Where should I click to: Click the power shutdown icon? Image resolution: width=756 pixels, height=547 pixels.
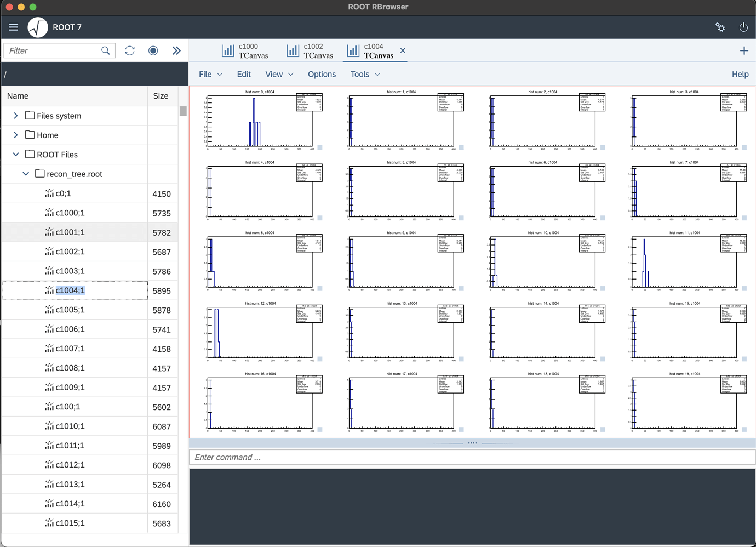(x=743, y=27)
